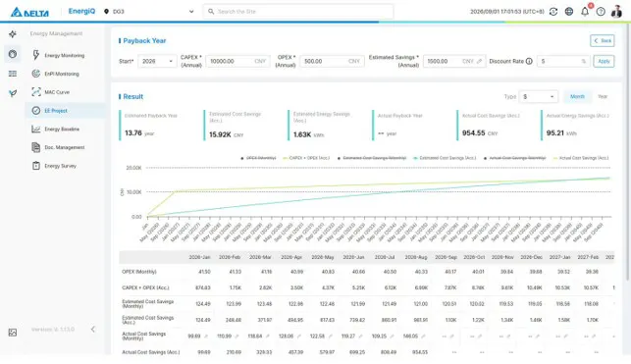Switch the result view to Year

(603, 96)
